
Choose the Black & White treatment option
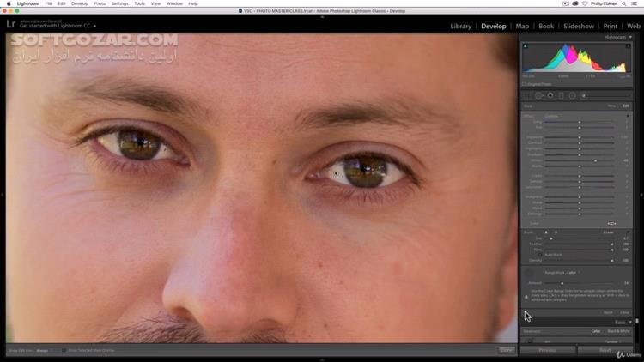[618, 331]
